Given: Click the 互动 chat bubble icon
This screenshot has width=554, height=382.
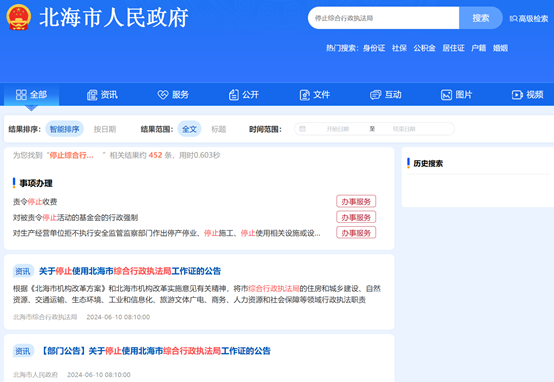Looking at the screenshot, I should point(376,95).
